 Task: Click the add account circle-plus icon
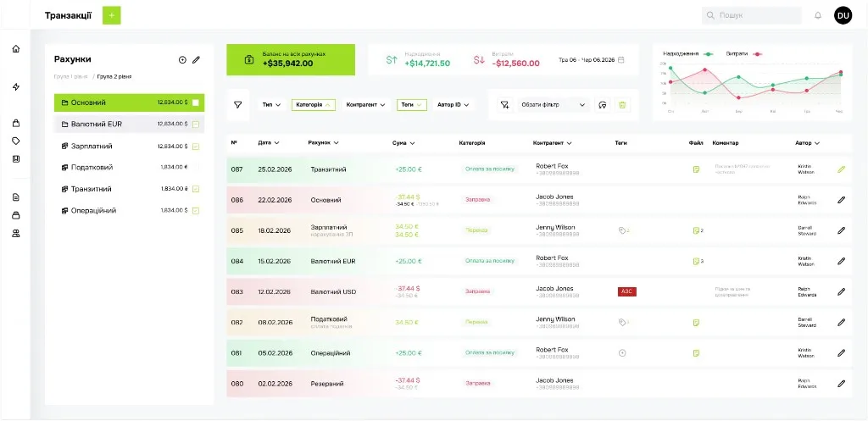tap(182, 60)
